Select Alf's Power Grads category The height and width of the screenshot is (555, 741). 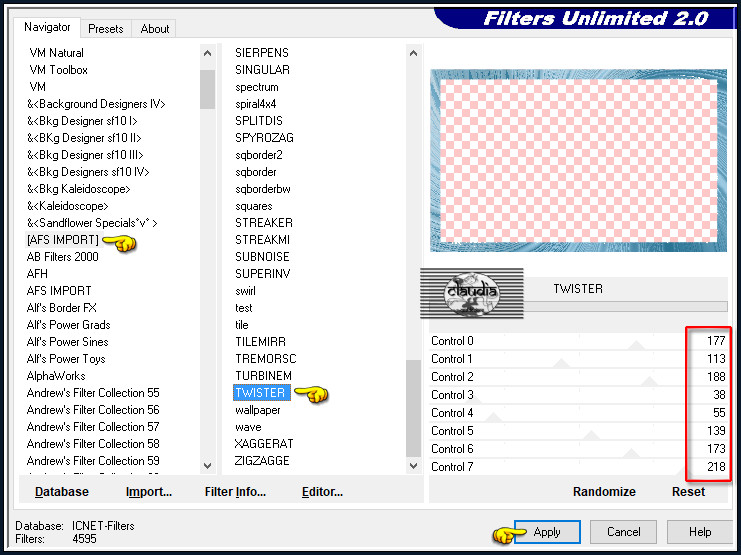pyautogui.click(x=69, y=325)
